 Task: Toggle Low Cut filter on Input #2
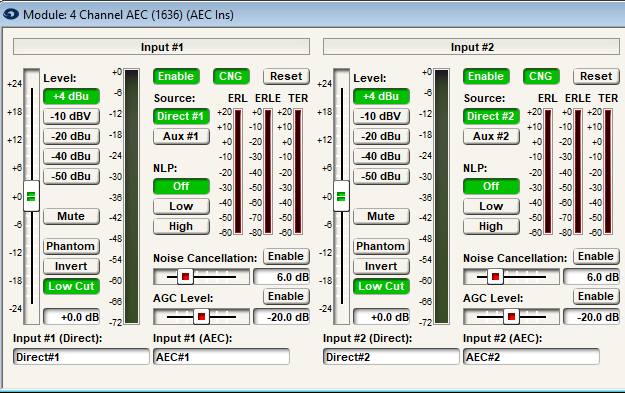[x=381, y=286]
